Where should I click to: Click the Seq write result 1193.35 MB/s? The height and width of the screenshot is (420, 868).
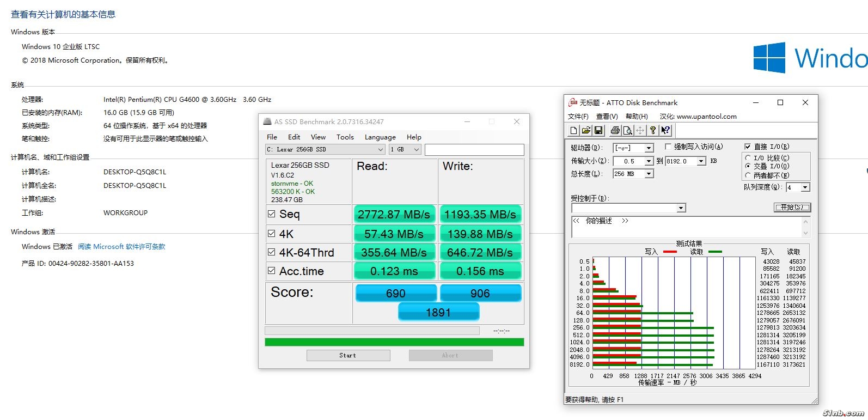coord(480,215)
